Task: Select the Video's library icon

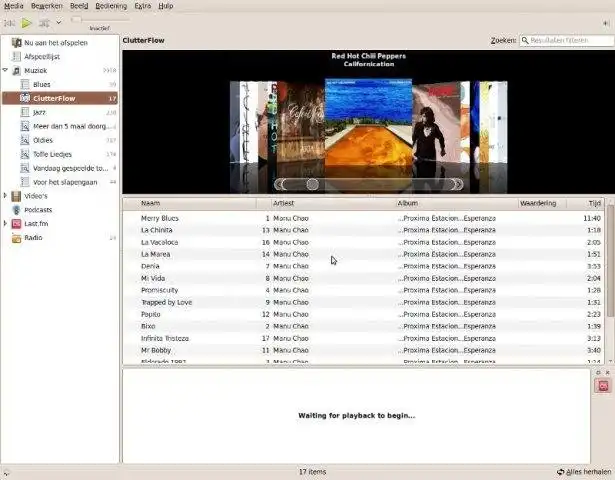Action: (x=16, y=196)
